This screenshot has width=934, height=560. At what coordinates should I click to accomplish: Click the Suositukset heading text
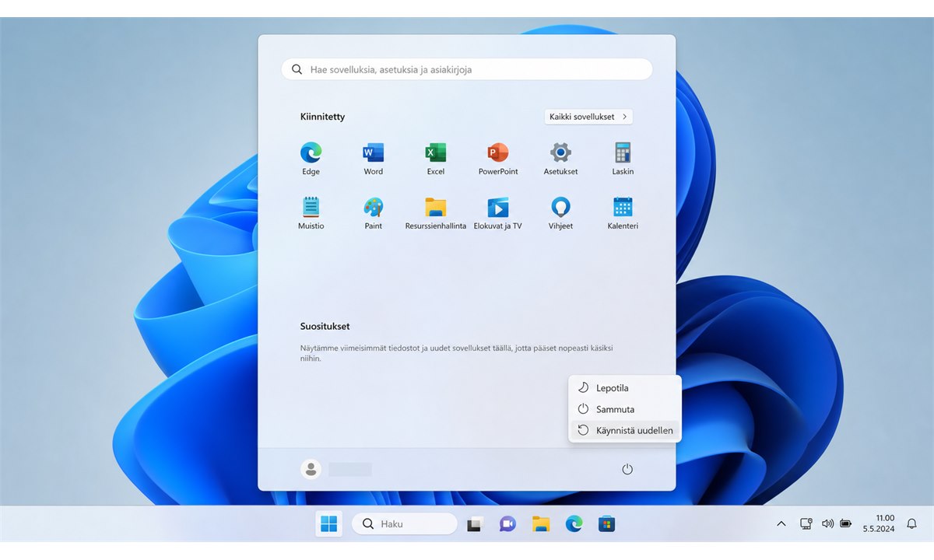325,327
